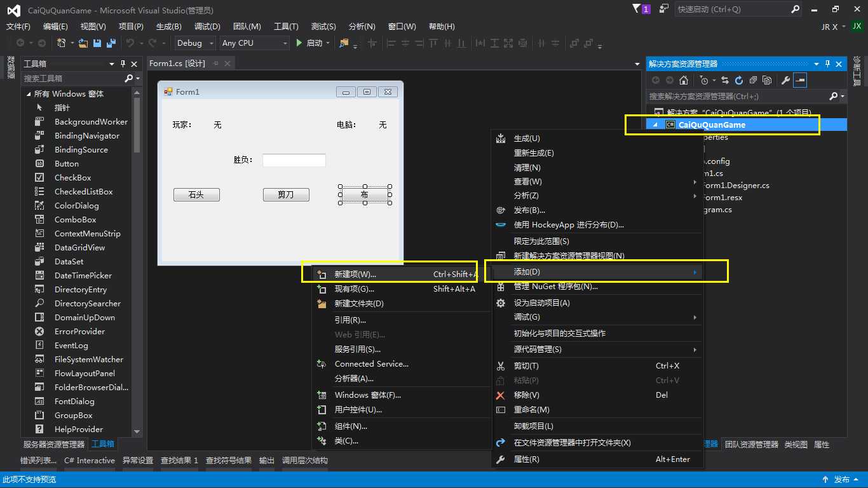
Task: Open the 工具(T) menu
Action: click(x=286, y=27)
